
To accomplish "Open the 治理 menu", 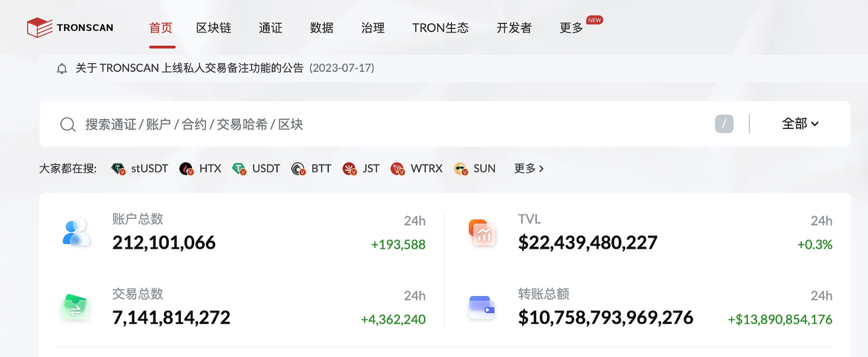I will (373, 28).
